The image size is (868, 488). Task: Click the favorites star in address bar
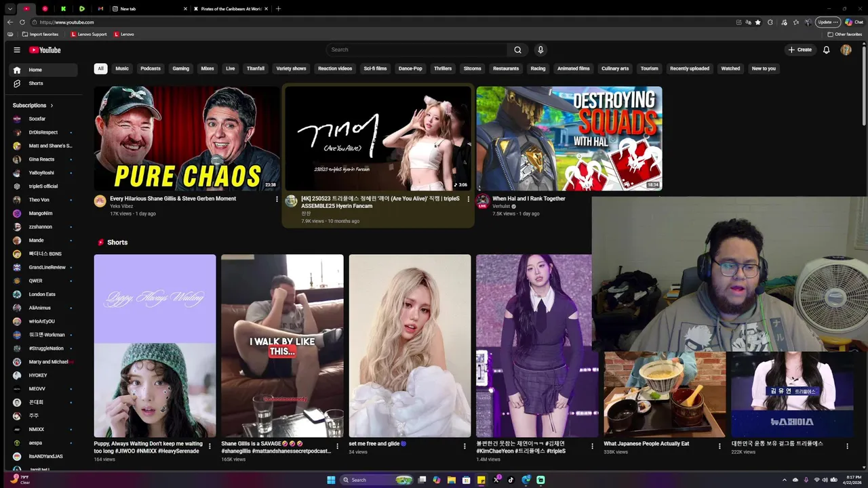[757, 22]
